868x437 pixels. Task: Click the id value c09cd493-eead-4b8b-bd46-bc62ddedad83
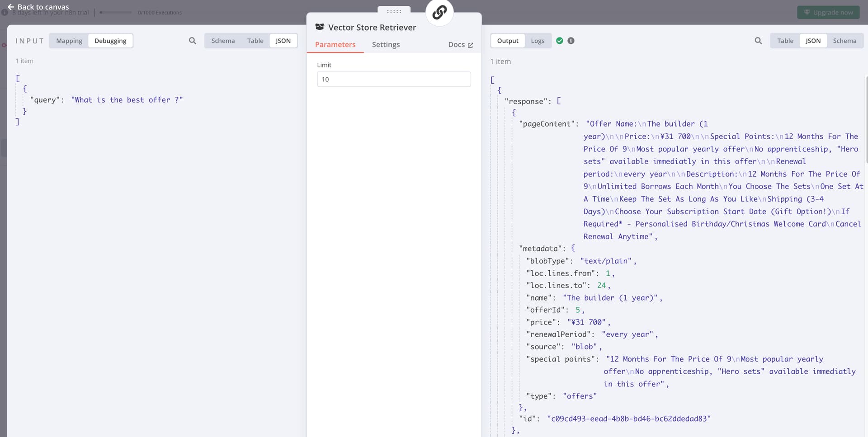[629, 419]
